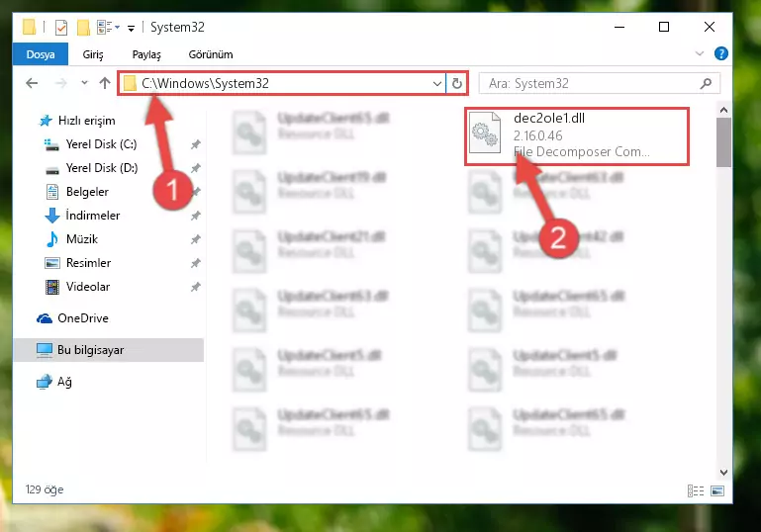Click the dec2ole1.dll gear file icon

(485, 133)
